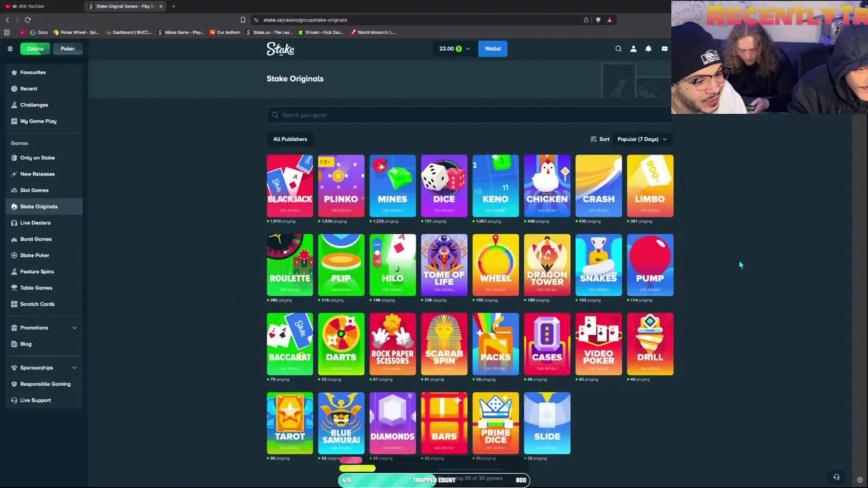Close the Stake Original Games browser tab
This screenshot has height=488, width=868.
tap(161, 6)
